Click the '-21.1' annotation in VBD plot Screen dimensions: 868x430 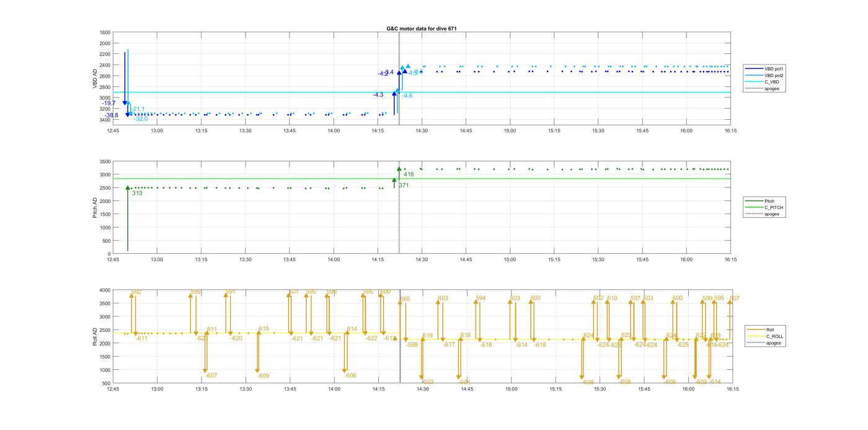coord(138,109)
